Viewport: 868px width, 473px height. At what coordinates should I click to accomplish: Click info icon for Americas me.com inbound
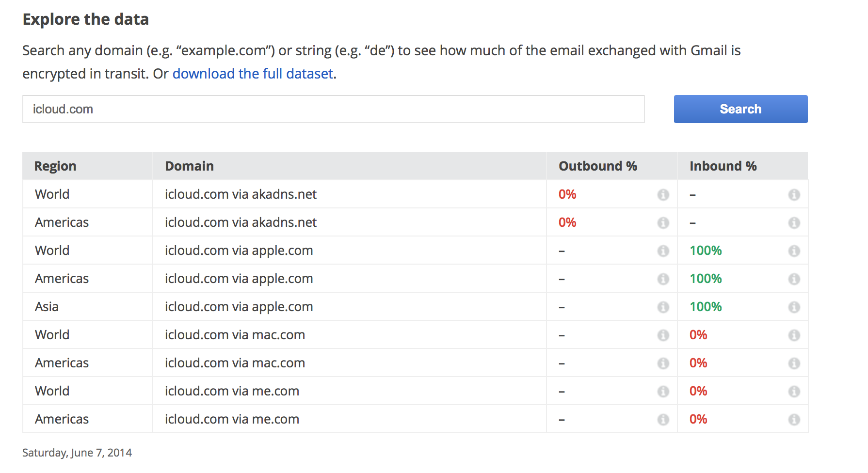click(x=794, y=420)
